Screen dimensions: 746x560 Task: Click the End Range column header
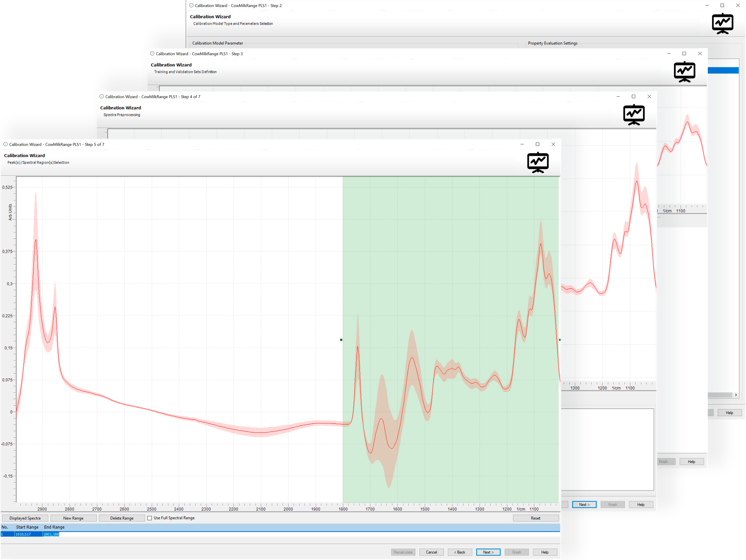pyautogui.click(x=54, y=527)
